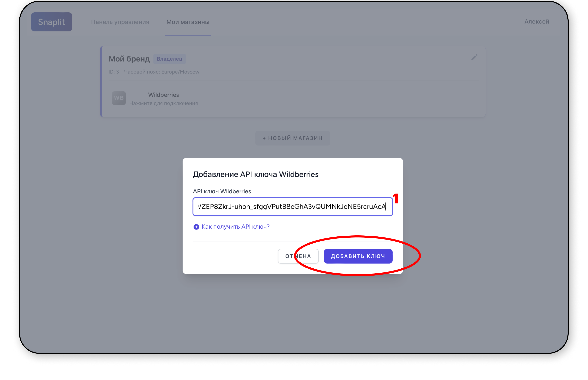Focus the API ключ Wildberries input field

[x=292, y=206]
